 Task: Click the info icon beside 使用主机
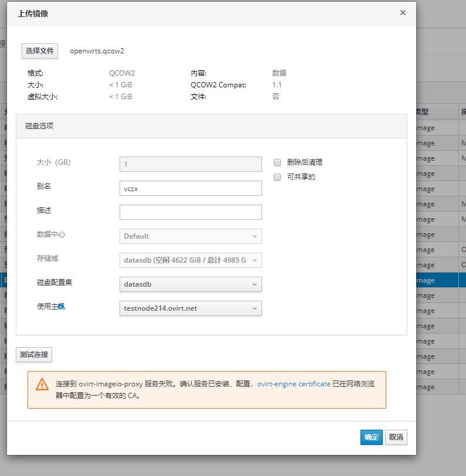61,307
